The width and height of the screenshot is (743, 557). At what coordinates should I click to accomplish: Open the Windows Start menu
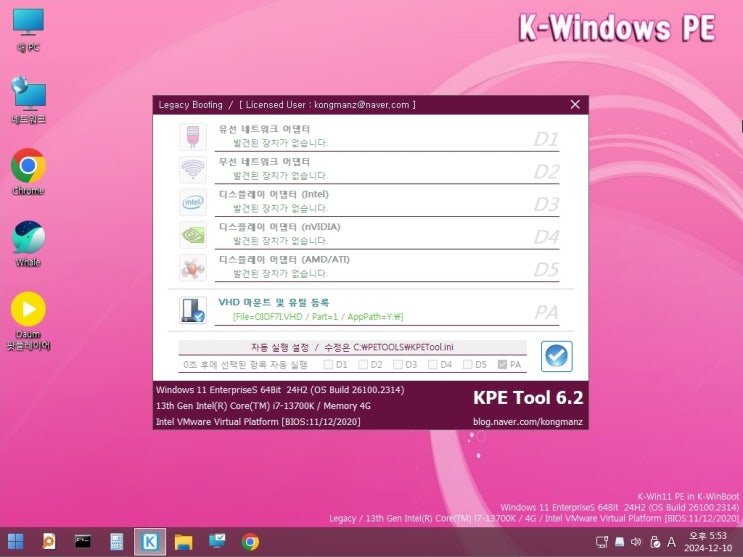click(16, 541)
